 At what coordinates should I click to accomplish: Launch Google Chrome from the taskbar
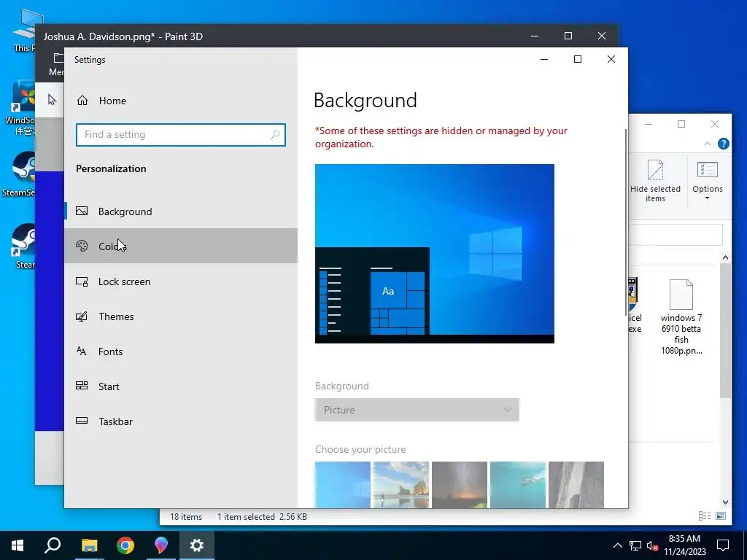[x=125, y=545]
